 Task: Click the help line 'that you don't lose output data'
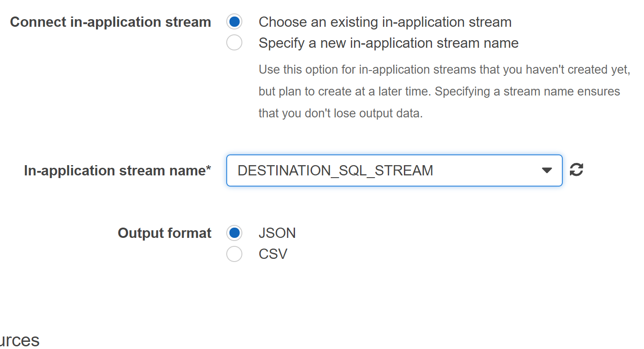[341, 113]
